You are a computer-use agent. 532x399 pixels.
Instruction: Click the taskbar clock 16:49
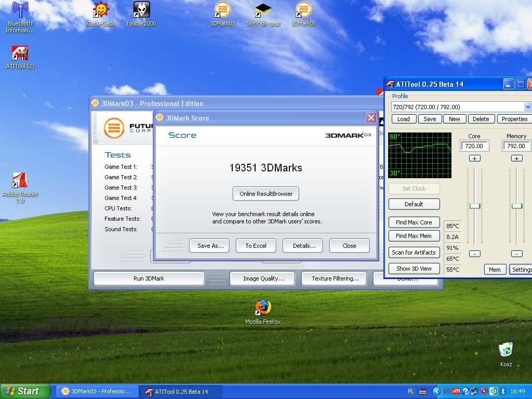coord(518,391)
